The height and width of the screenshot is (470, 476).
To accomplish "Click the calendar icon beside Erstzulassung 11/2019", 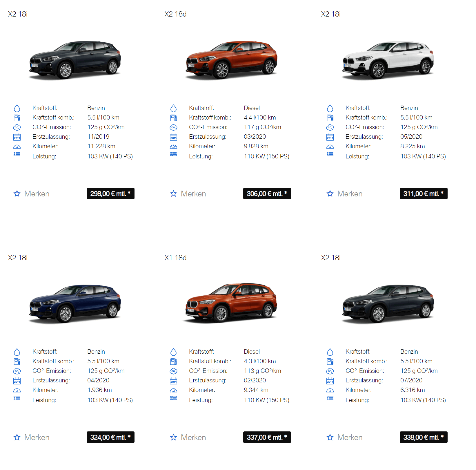I will coord(17,137).
